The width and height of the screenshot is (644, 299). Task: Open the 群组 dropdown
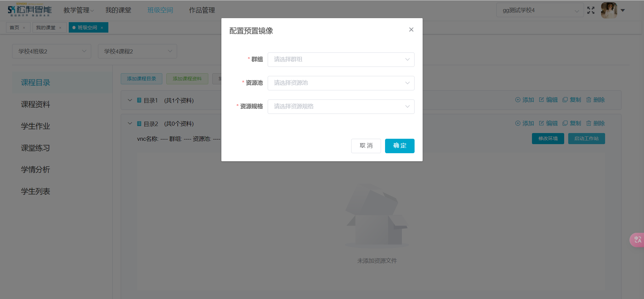tap(341, 59)
